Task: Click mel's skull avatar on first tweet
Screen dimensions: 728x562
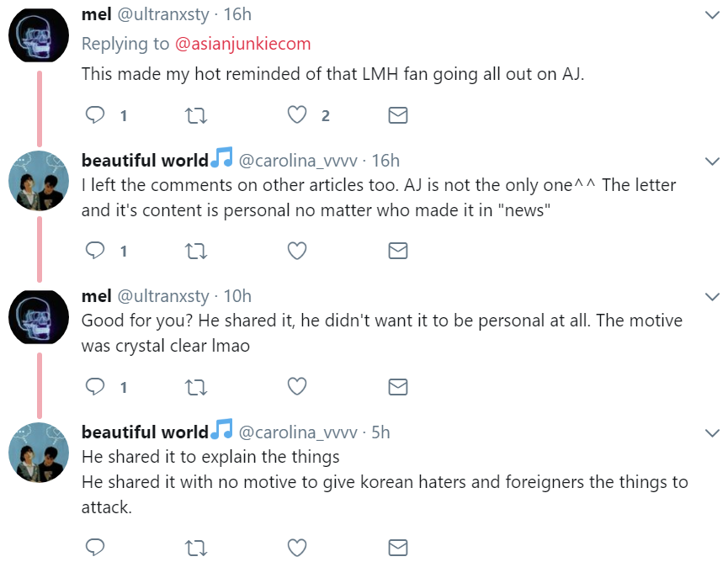Action: point(38,38)
